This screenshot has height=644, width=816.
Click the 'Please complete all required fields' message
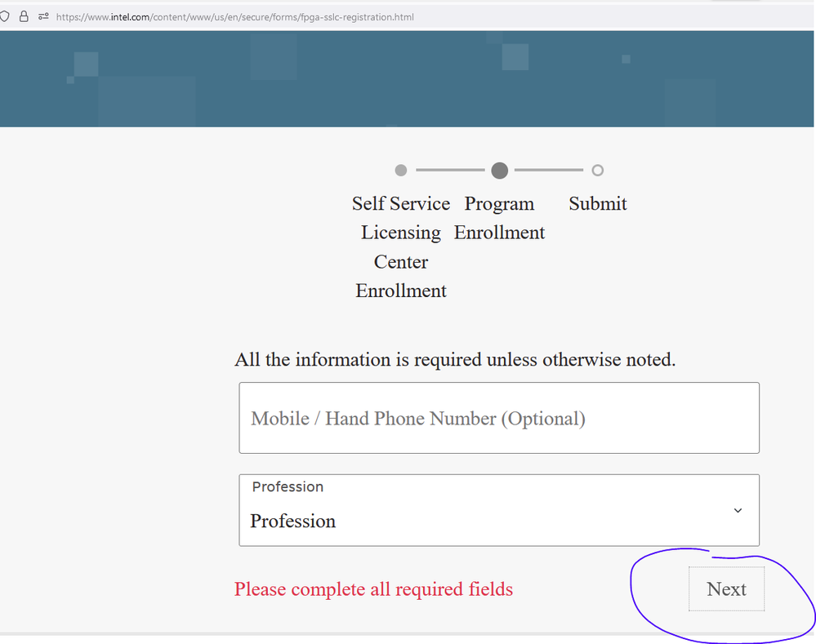click(373, 589)
